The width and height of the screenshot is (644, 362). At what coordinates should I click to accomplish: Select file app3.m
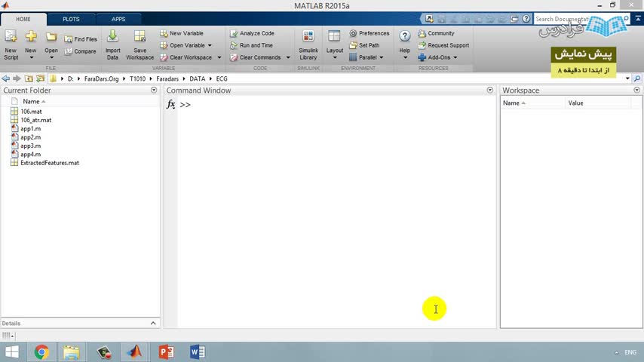coord(30,146)
